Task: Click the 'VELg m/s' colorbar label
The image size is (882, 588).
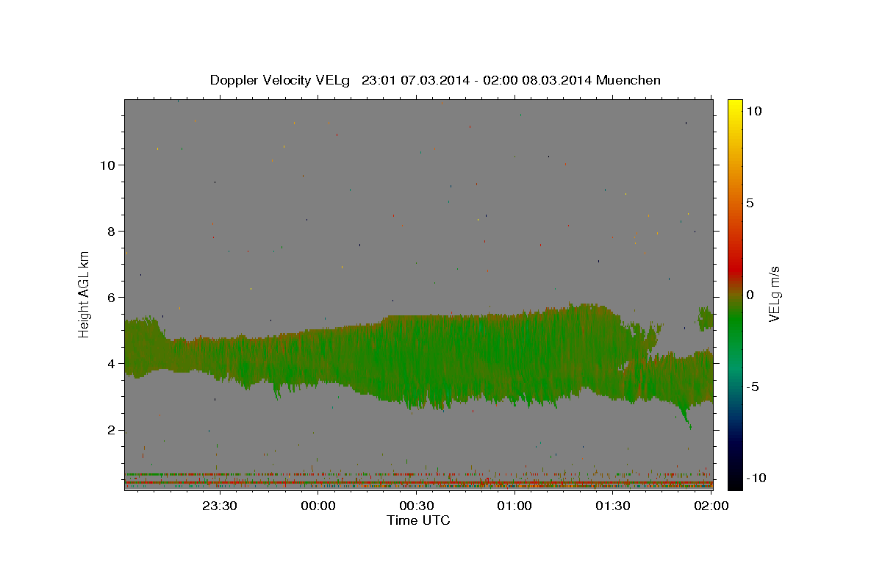Action: pyautogui.click(x=774, y=295)
